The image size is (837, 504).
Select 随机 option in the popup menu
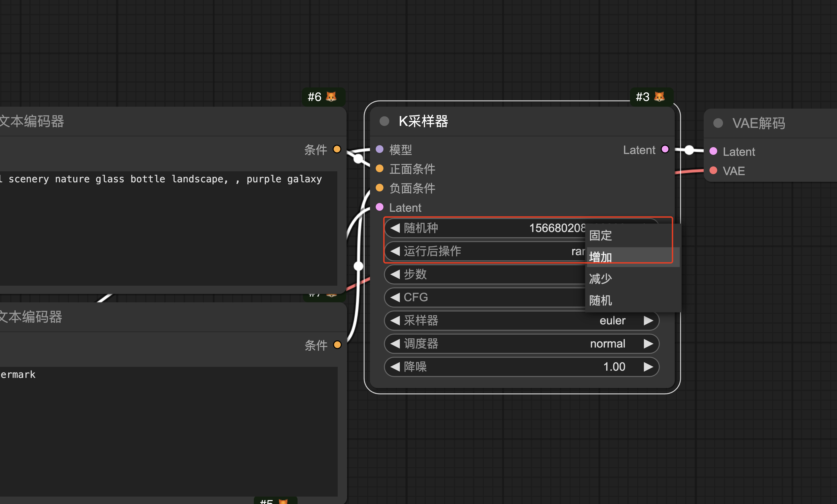[x=632, y=300]
